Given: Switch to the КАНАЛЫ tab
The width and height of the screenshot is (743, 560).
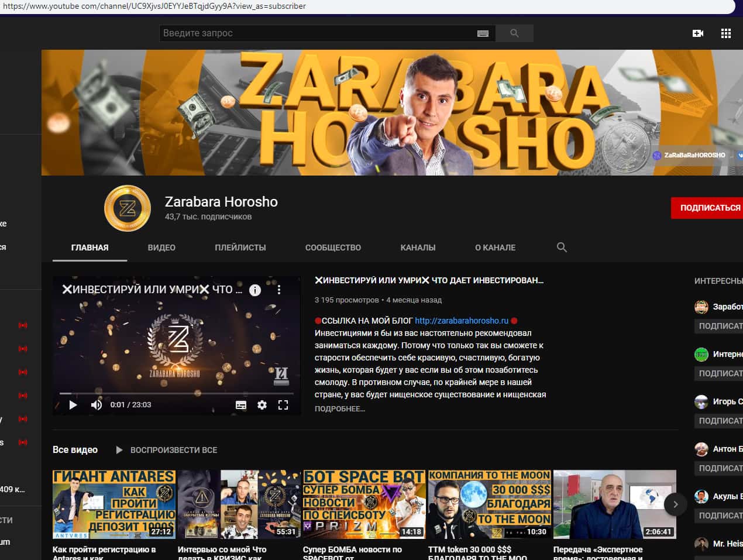Looking at the screenshot, I should pos(418,248).
